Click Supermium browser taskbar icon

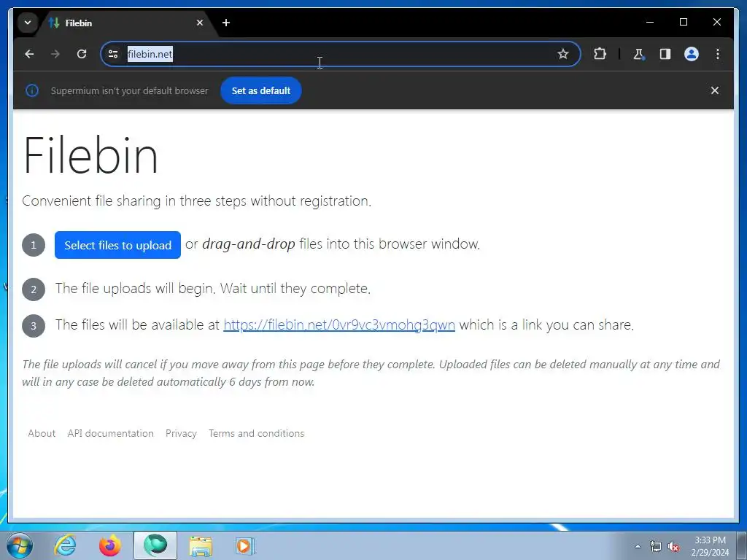click(155, 545)
